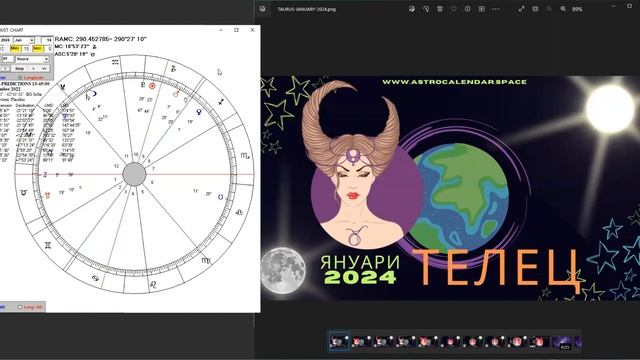Open the file info panel icon
The width and height of the screenshot is (640, 360).
click(467, 9)
